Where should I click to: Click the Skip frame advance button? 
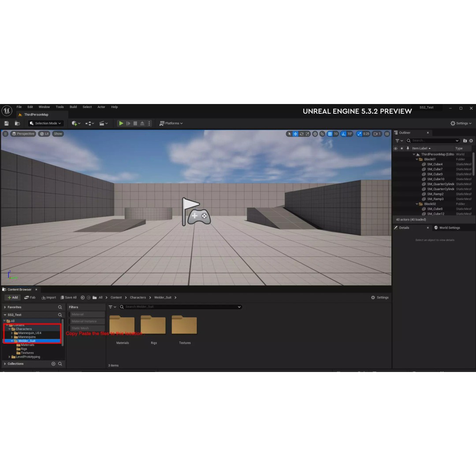tap(128, 123)
